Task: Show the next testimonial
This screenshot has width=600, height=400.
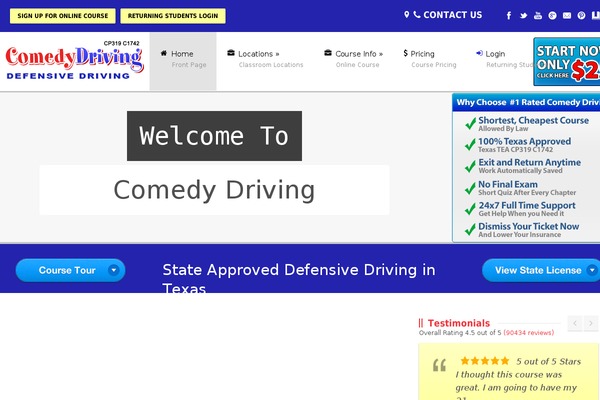Action: tap(590, 323)
